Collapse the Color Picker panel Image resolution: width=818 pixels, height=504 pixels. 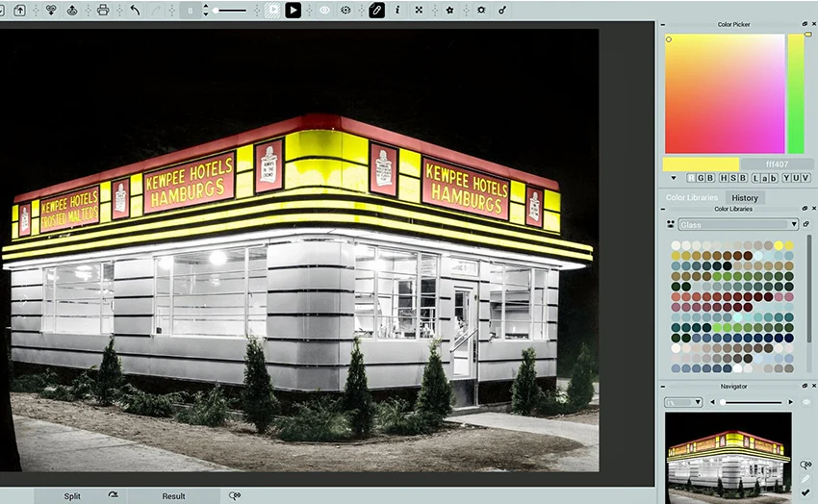point(662,24)
